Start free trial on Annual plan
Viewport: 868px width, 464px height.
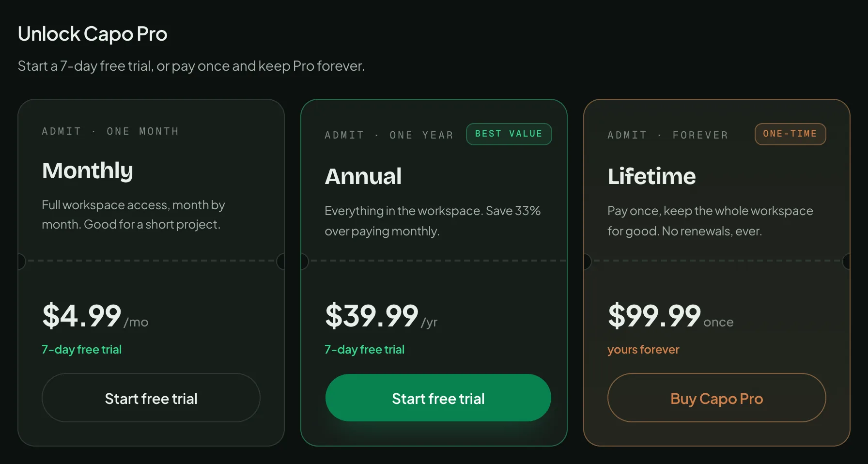(x=438, y=398)
